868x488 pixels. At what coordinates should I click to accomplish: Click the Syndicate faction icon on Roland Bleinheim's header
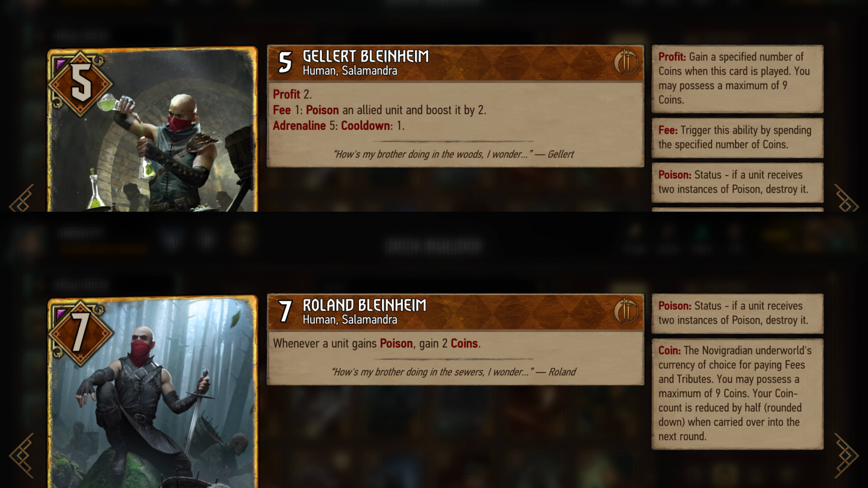tap(626, 311)
